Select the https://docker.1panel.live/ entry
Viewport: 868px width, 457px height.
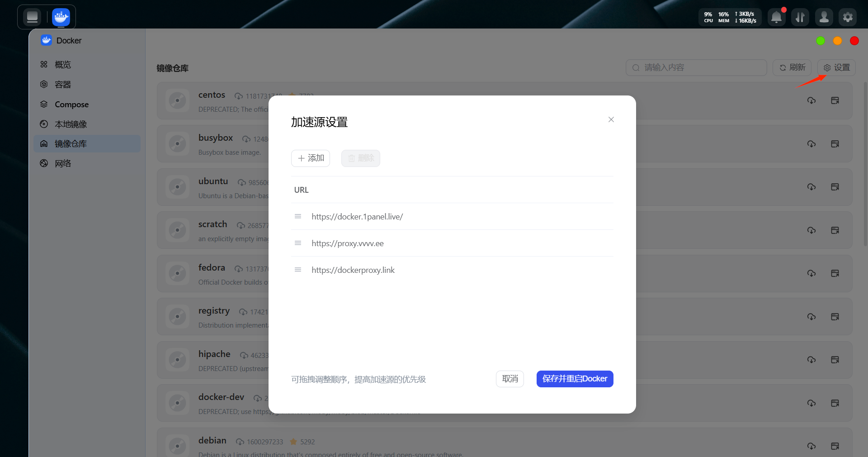(x=357, y=217)
